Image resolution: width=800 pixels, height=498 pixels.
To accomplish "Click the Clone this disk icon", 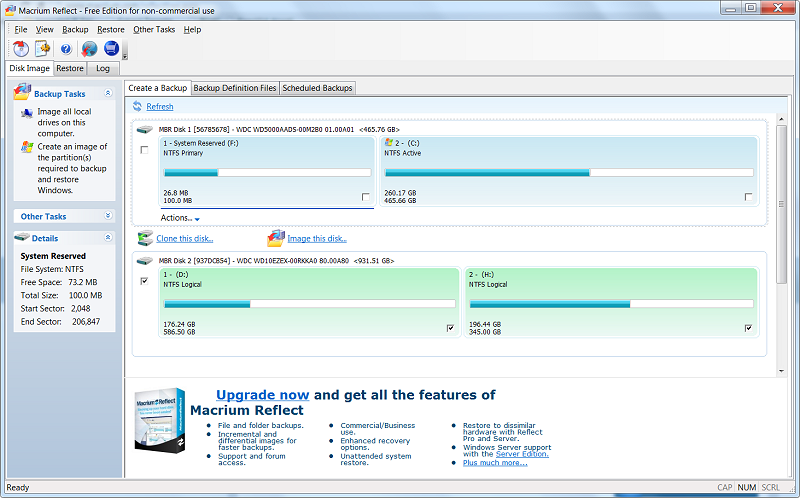I will 145,238.
